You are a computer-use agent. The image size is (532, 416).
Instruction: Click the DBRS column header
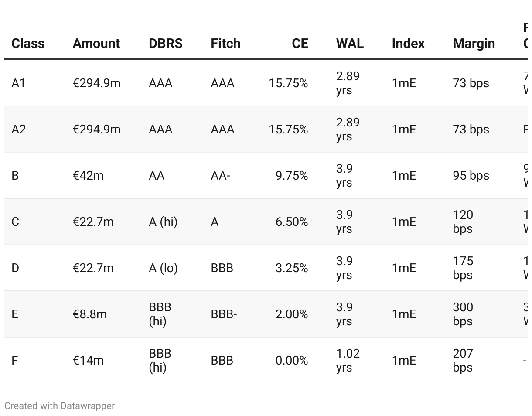pos(166,44)
